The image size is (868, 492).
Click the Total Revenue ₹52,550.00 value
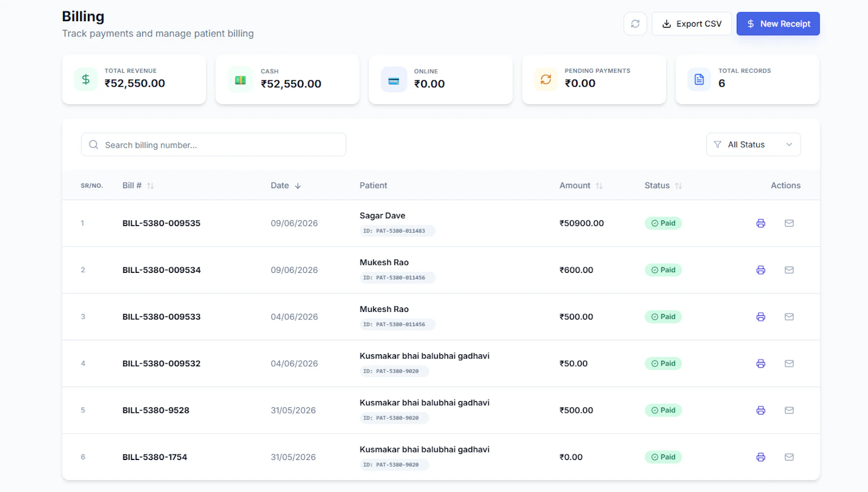135,84
